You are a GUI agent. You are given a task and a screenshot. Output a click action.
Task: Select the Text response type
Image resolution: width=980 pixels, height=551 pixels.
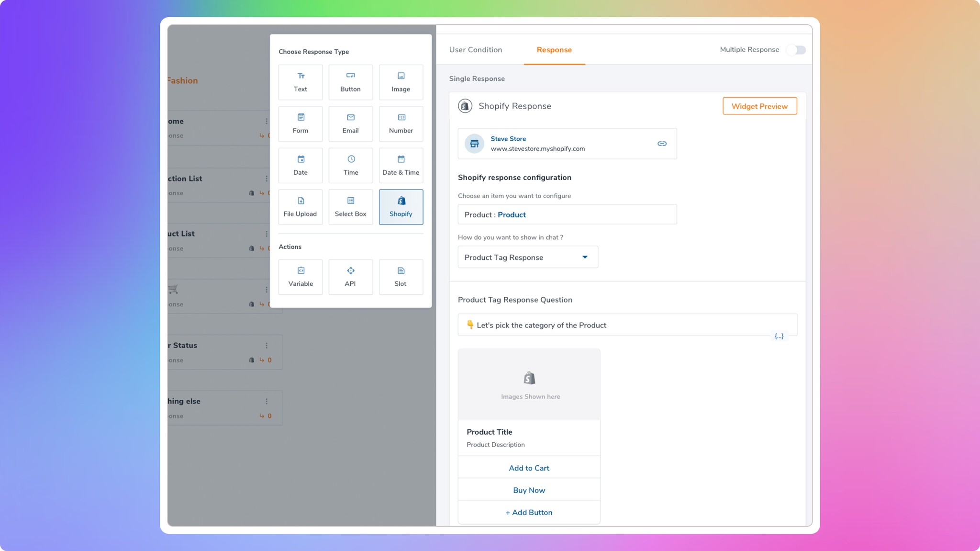[300, 82]
